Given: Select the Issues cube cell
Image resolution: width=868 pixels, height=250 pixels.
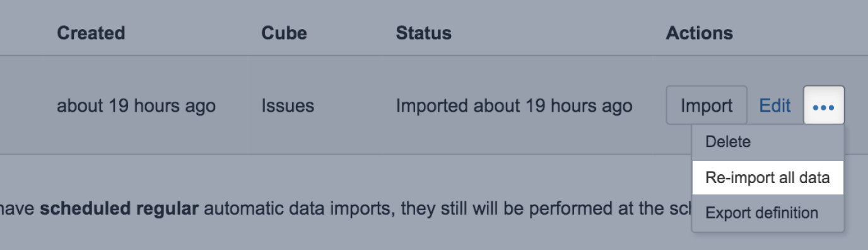Looking at the screenshot, I should coord(288,106).
